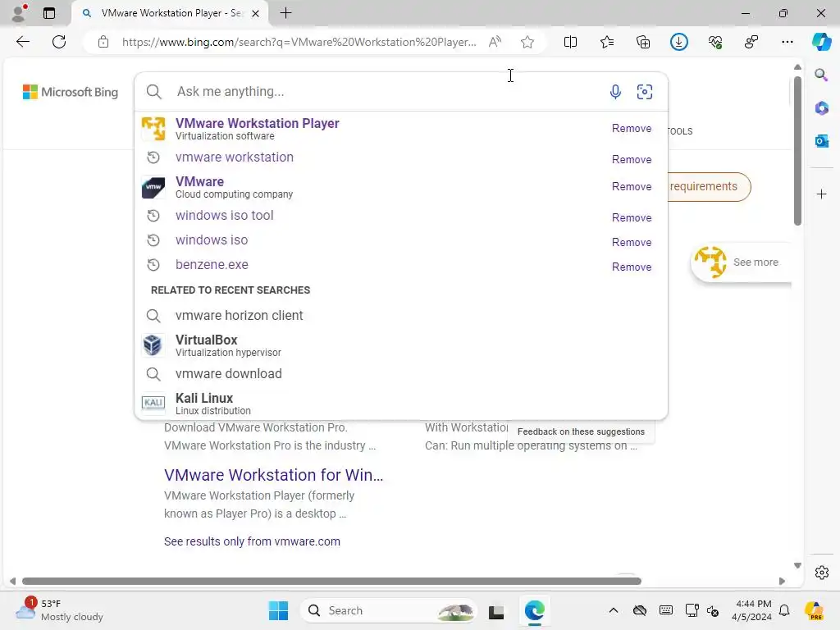This screenshot has width=840, height=630.
Task: Add page to favorites star
Action: point(527,42)
